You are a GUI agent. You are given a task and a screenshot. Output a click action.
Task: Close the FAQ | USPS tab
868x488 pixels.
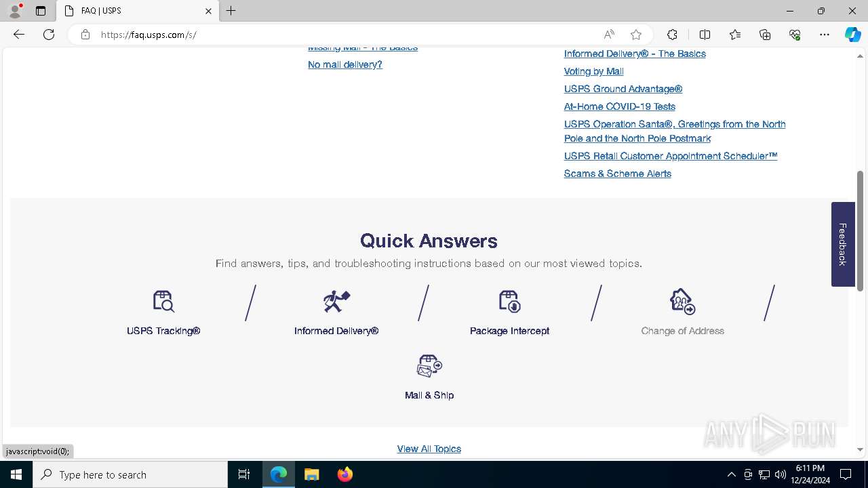[208, 11]
